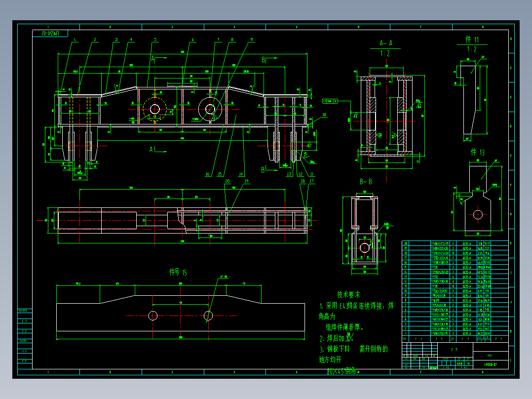
Task: Click part balloon number 1
Action: (x=75, y=40)
